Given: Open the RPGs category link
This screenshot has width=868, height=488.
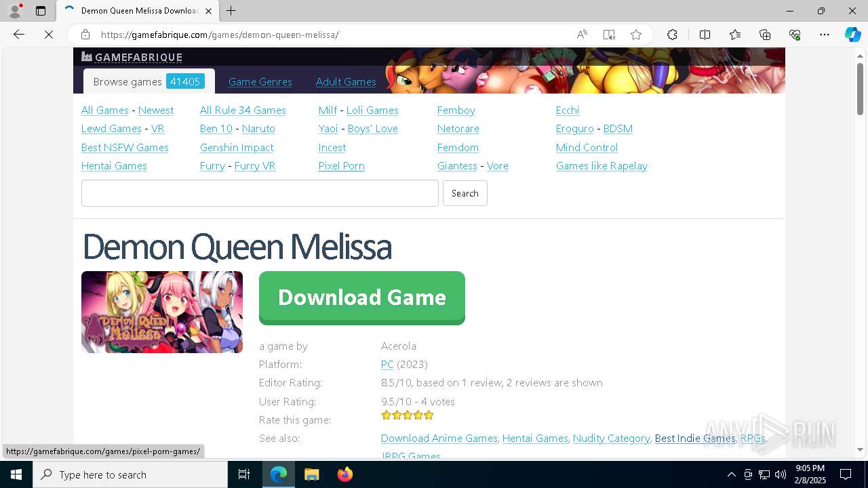Looking at the screenshot, I should [x=753, y=438].
